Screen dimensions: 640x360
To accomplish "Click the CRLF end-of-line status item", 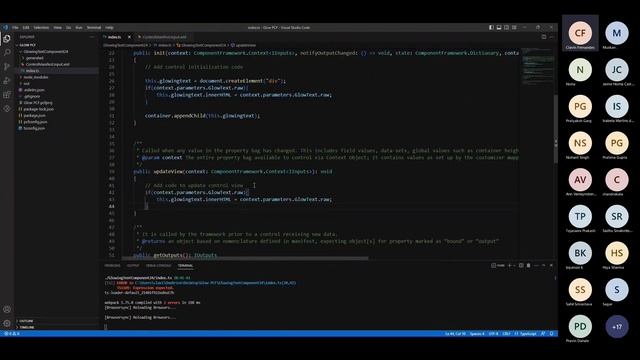I will 507,333.
